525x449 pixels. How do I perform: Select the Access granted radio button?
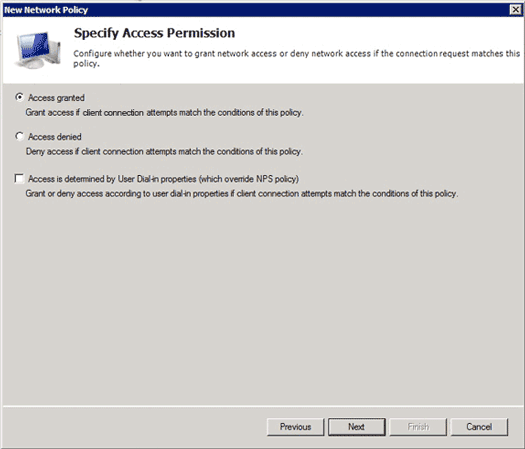coord(19,97)
